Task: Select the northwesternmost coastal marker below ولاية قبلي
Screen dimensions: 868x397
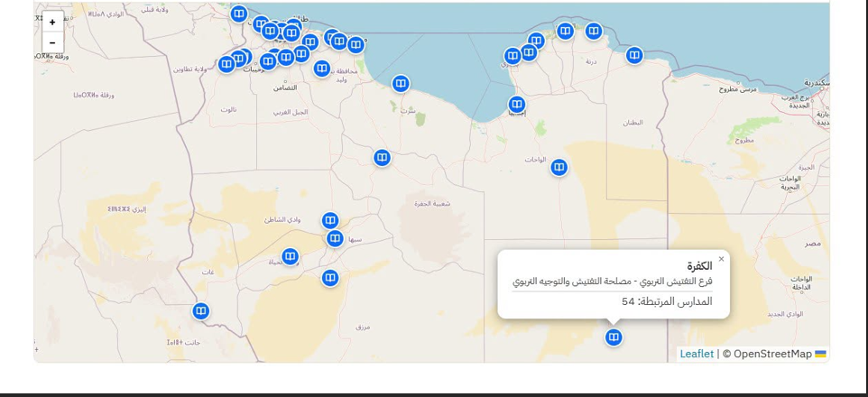Action: (238, 14)
